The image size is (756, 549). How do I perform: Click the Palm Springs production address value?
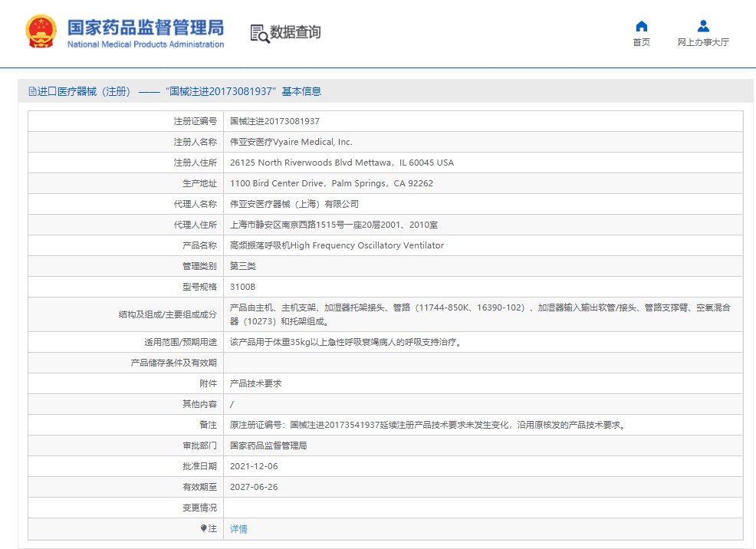(331, 183)
